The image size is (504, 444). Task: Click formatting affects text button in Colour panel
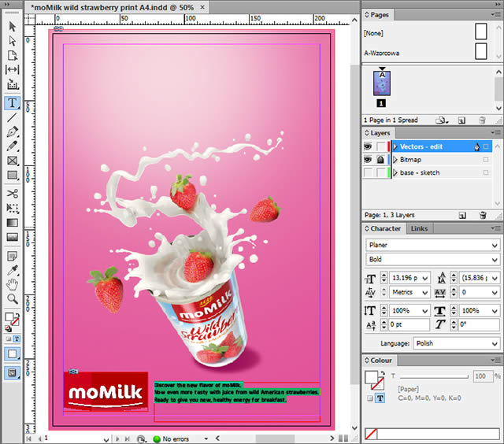[x=380, y=398]
